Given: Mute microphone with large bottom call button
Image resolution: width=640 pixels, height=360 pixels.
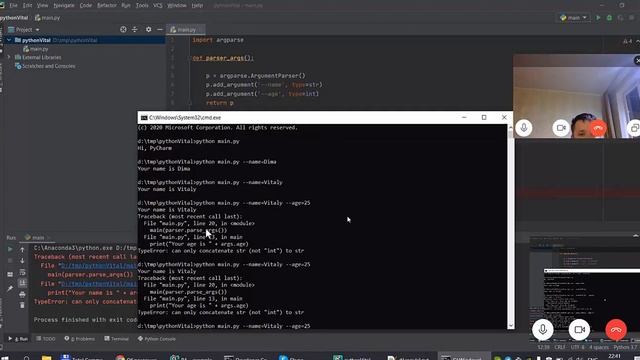Looking at the screenshot, I should [x=542, y=329].
